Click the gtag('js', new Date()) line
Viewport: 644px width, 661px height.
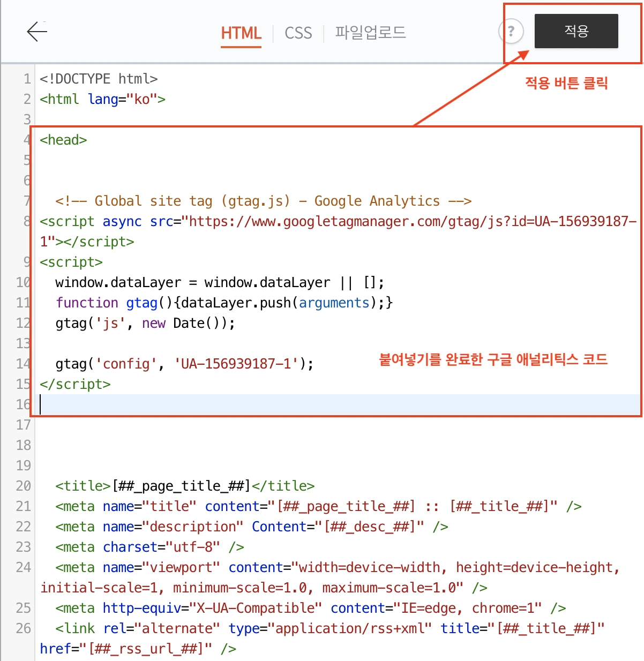coord(145,323)
